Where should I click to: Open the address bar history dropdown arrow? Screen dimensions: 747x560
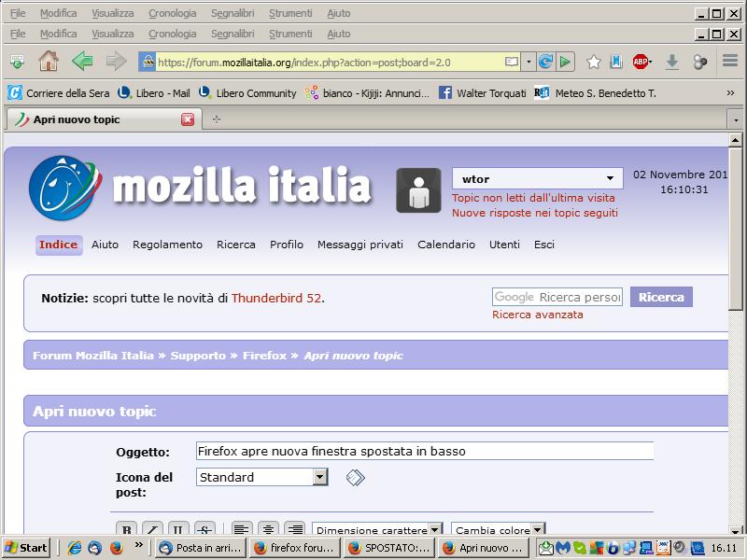click(529, 62)
